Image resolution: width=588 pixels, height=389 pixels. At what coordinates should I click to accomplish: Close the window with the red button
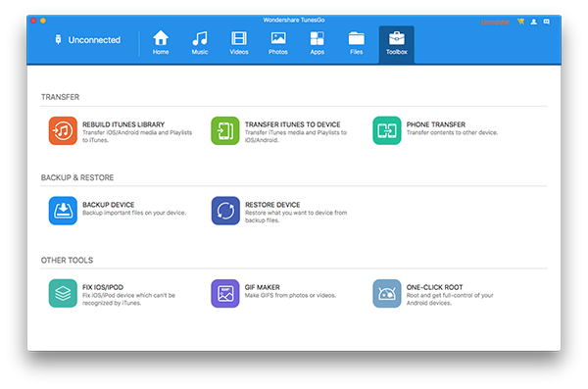tap(33, 21)
